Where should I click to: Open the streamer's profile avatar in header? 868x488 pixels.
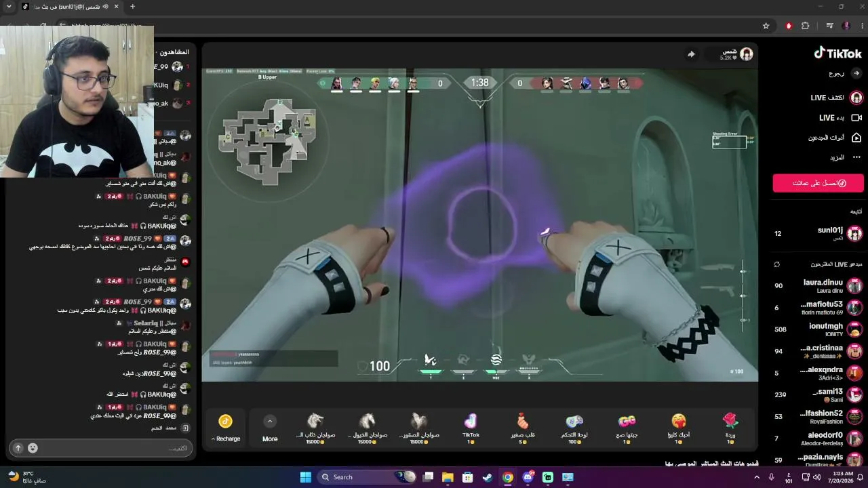point(746,54)
